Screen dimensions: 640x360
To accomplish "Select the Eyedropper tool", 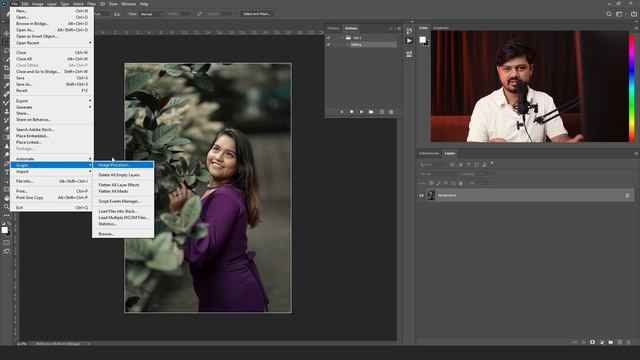I will click(7, 85).
